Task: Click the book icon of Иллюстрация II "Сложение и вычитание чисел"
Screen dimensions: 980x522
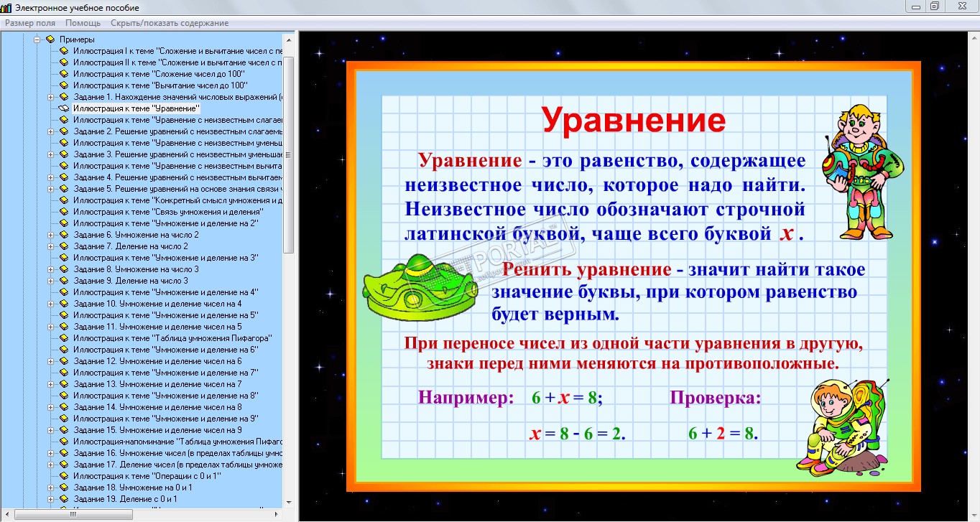Action: coord(63,62)
